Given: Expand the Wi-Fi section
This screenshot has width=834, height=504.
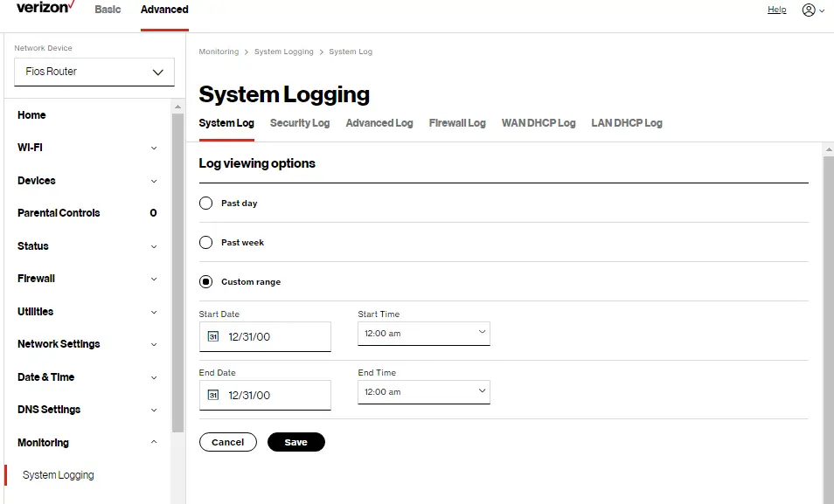Looking at the screenshot, I should pos(87,148).
